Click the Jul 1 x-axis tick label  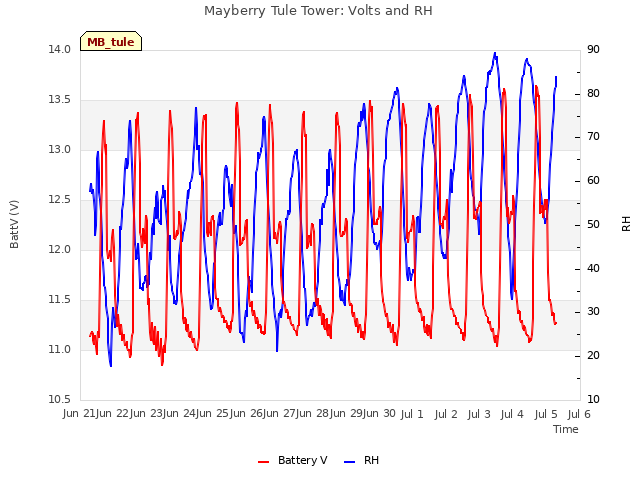[412, 414]
